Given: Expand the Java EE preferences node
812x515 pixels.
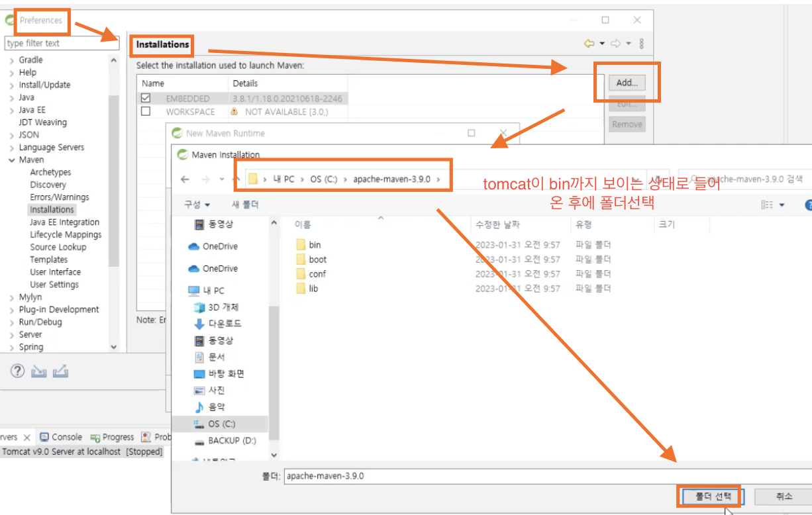Looking at the screenshot, I should pos(11,110).
